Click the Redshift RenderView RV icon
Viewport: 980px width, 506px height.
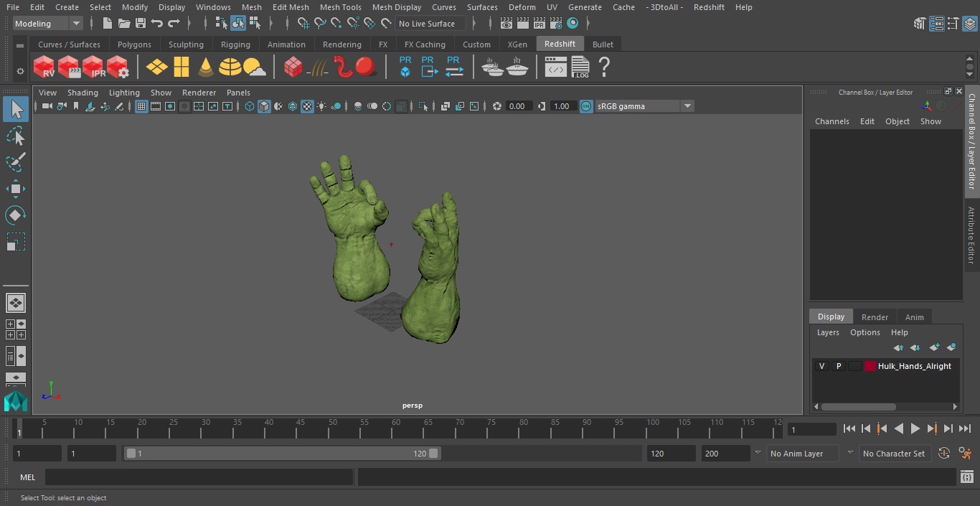44,67
